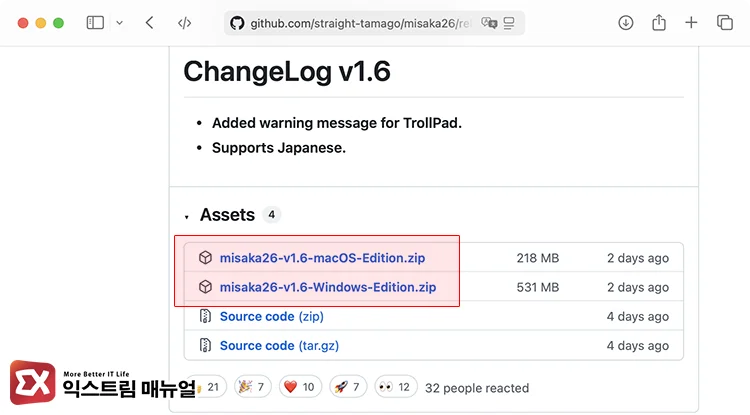Toggle the heart reaction

(x=299, y=387)
